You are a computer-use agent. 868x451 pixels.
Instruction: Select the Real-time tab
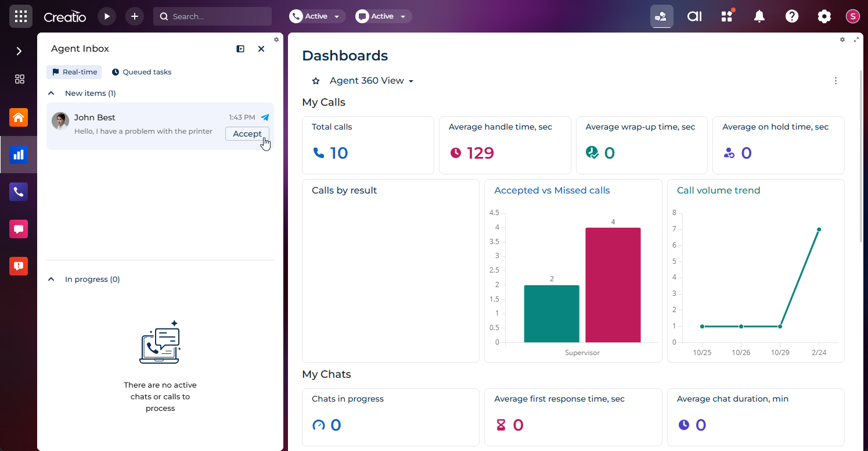(74, 72)
